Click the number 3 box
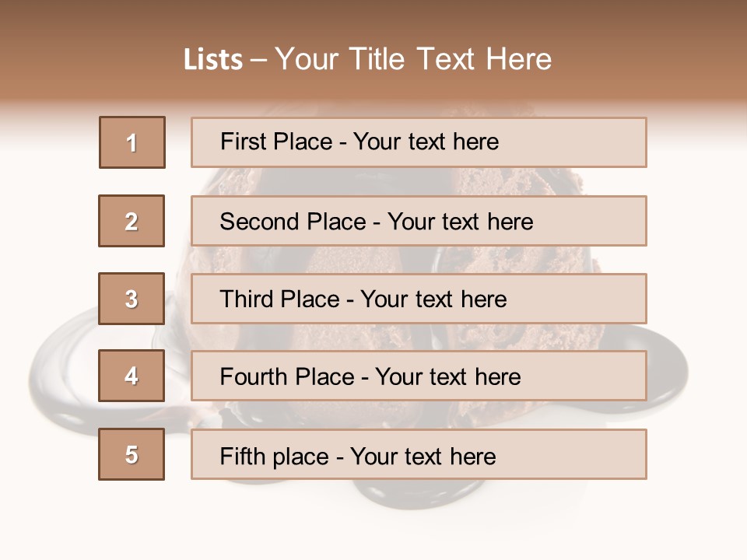Screen dimensions: 747x560 [x=132, y=299]
